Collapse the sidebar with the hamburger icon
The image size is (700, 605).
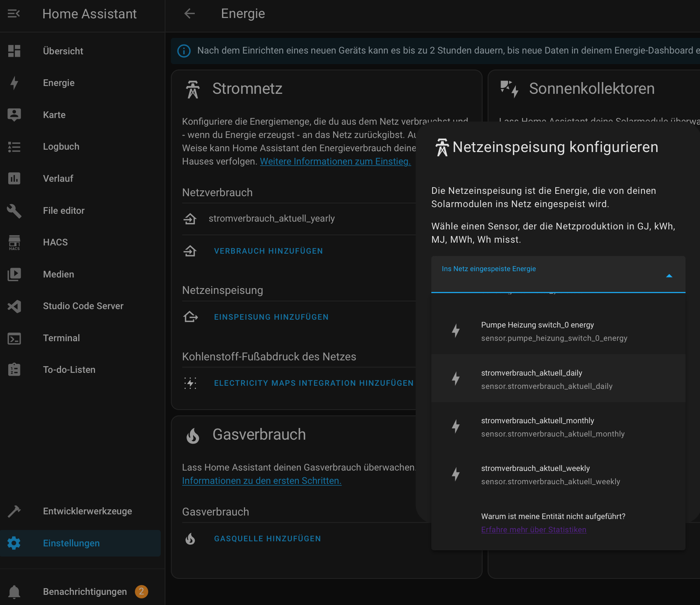pos(14,14)
